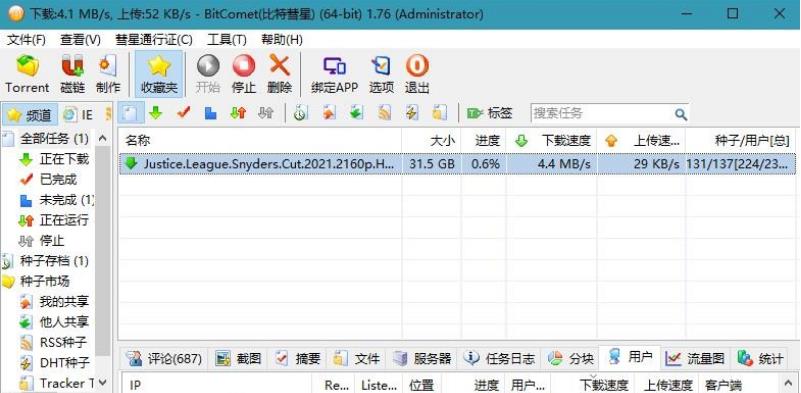Open torrent archive clock icon in filter bar
Screen dimensions: 801x393
click(300, 113)
